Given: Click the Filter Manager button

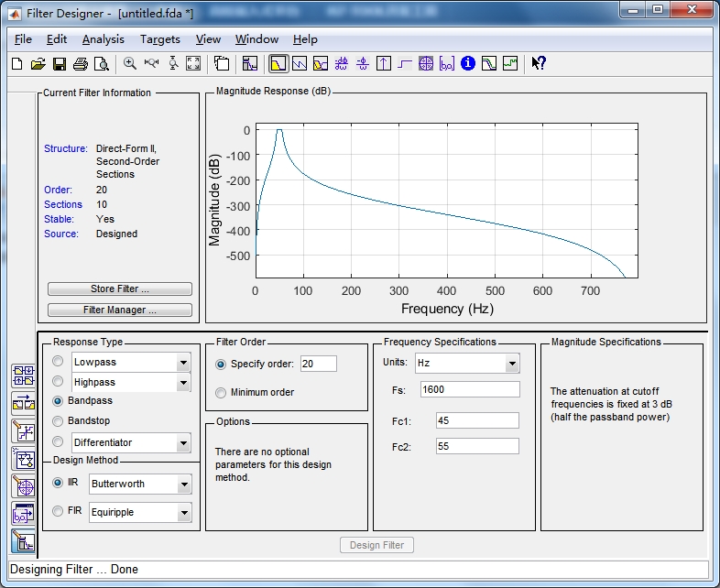Looking at the screenshot, I should pyautogui.click(x=120, y=310).
